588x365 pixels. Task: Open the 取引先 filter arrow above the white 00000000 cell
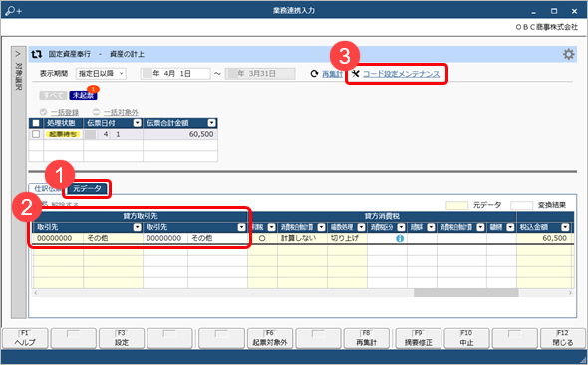point(241,227)
